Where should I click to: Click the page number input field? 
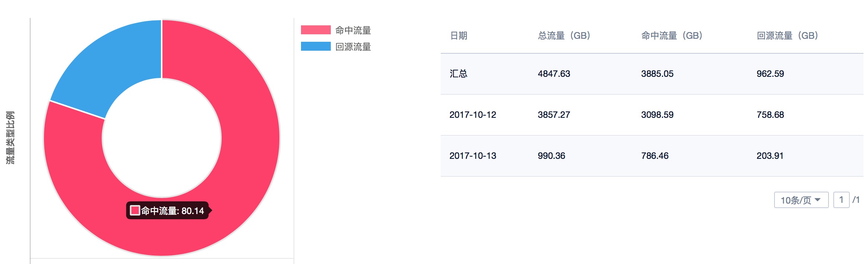click(841, 200)
